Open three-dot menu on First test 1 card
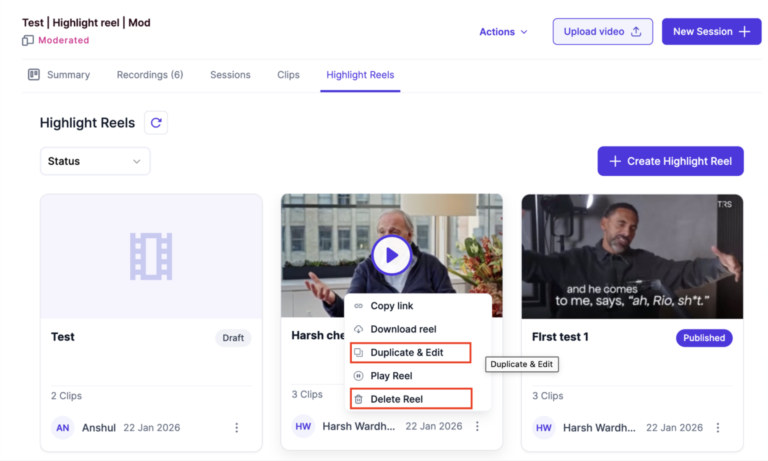The width and height of the screenshot is (768, 461). (x=718, y=427)
